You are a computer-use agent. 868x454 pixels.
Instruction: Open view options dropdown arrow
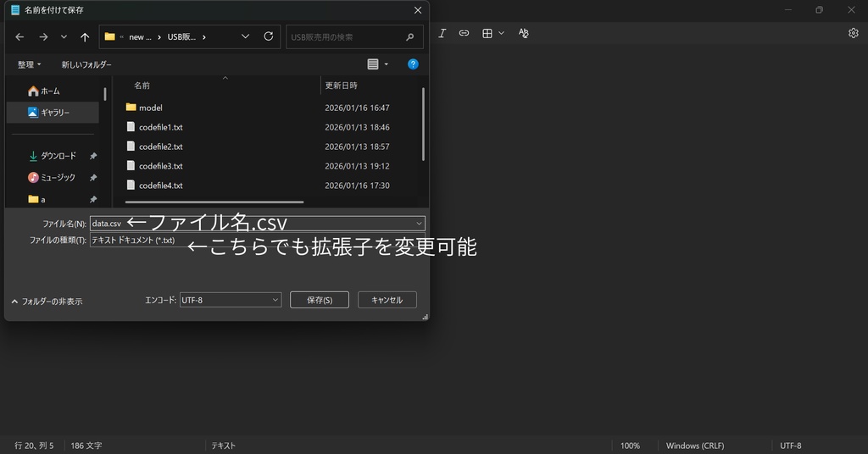click(387, 64)
